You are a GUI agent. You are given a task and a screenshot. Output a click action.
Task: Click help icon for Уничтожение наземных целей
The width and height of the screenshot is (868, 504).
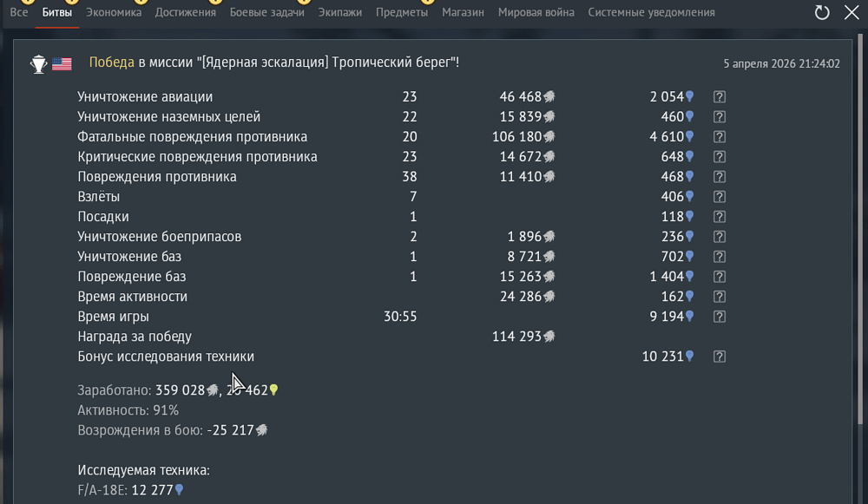(719, 117)
